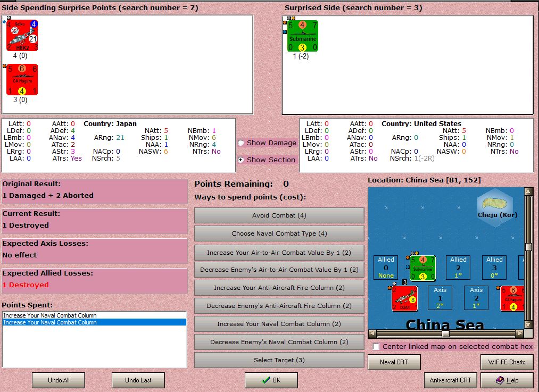Click the 1 Destroyed expected Allied losses text
The height and width of the screenshot is (392, 539).
click(x=26, y=285)
